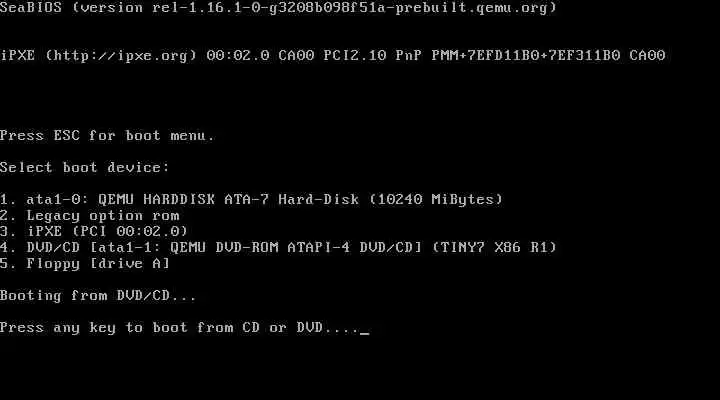Select boot option 1 QEMU HARDDISK
The width and height of the screenshot is (720, 400).
click(x=251, y=199)
